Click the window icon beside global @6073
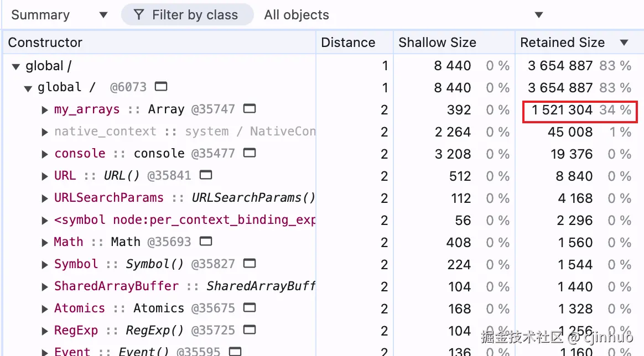This screenshot has height=356, width=644. point(161,87)
